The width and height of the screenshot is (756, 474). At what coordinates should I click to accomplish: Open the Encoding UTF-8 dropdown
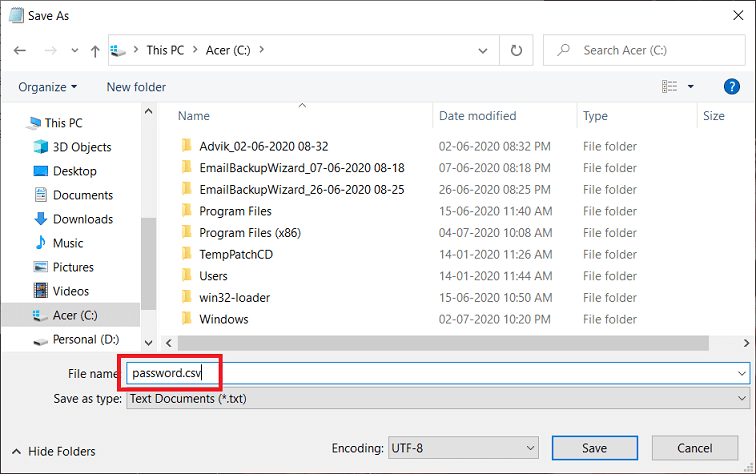click(463, 448)
